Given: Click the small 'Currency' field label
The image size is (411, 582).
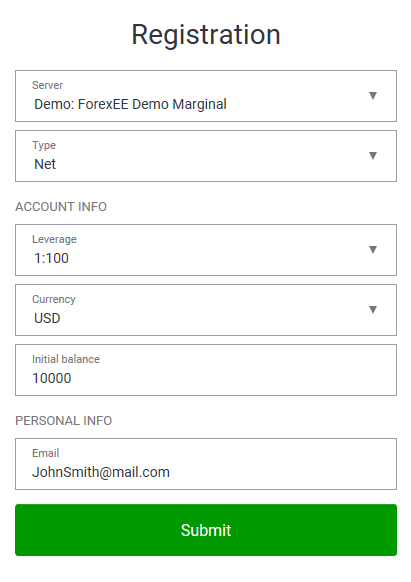Looking at the screenshot, I should (54, 300).
